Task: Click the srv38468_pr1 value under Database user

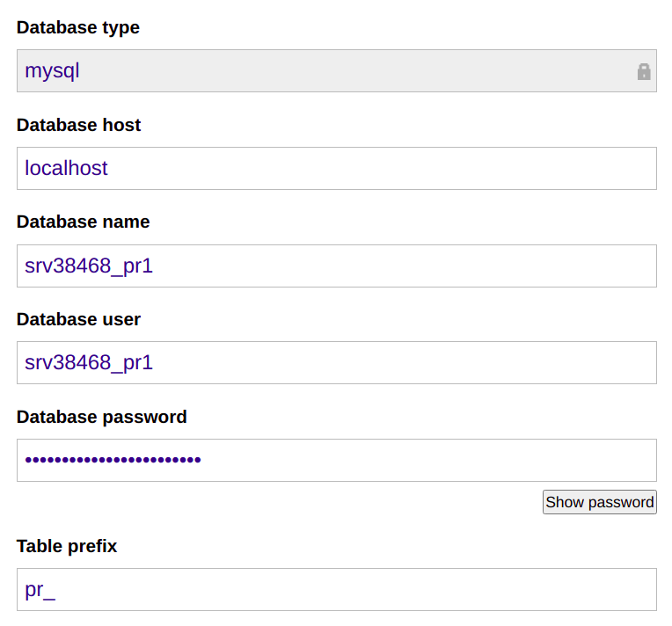Action: [89, 362]
